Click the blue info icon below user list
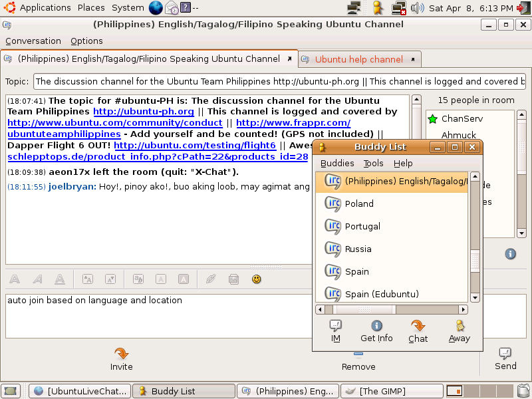The width and height of the screenshot is (532, 399). [510, 254]
